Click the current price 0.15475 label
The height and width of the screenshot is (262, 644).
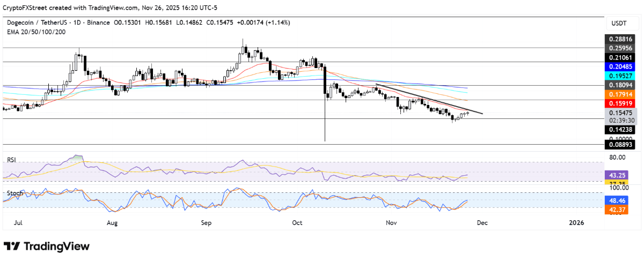tap(620, 114)
